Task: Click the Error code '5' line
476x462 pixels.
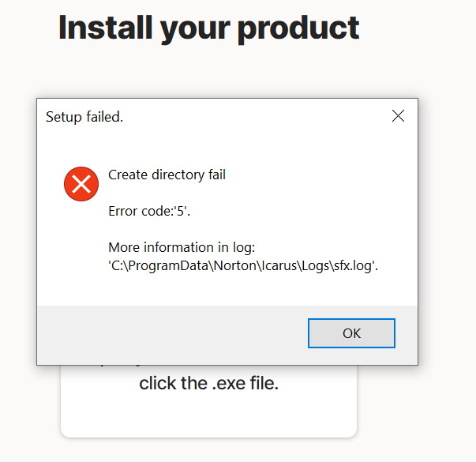Action: pyautogui.click(x=149, y=211)
